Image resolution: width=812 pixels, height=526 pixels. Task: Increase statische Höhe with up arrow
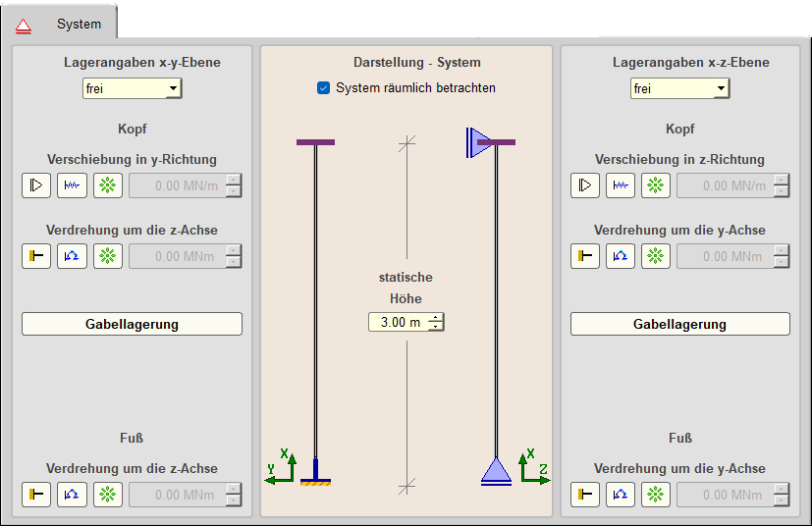(437, 318)
